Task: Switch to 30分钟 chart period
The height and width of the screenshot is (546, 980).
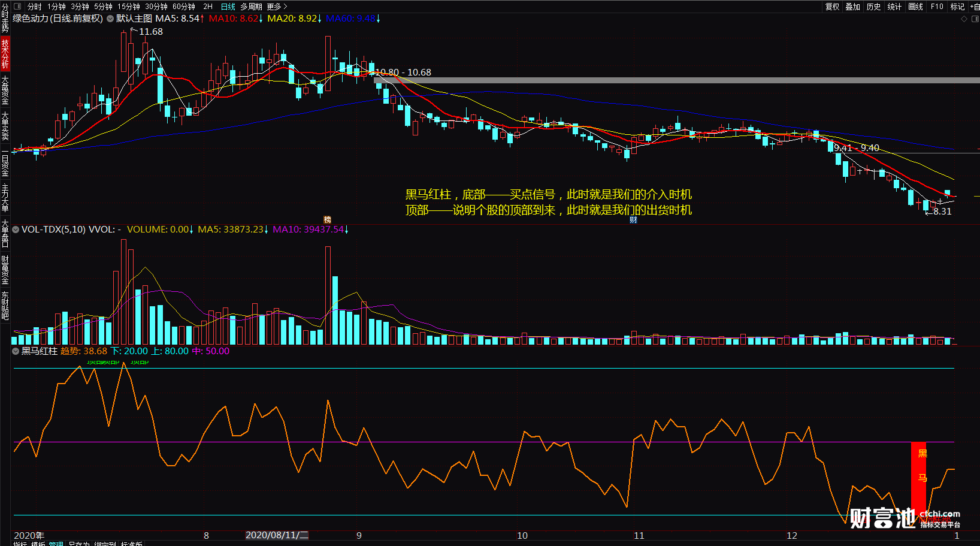Action: (156, 7)
